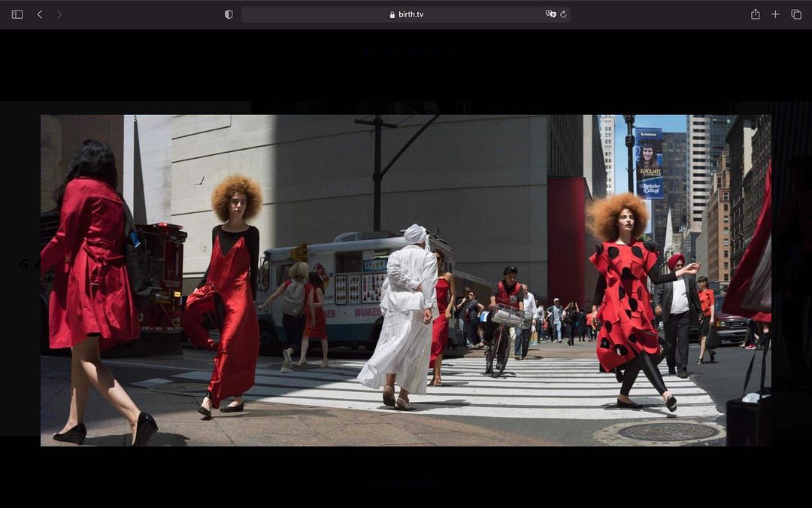Go back to the previous page
This screenshot has height=508, width=812.
pyautogui.click(x=40, y=14)
